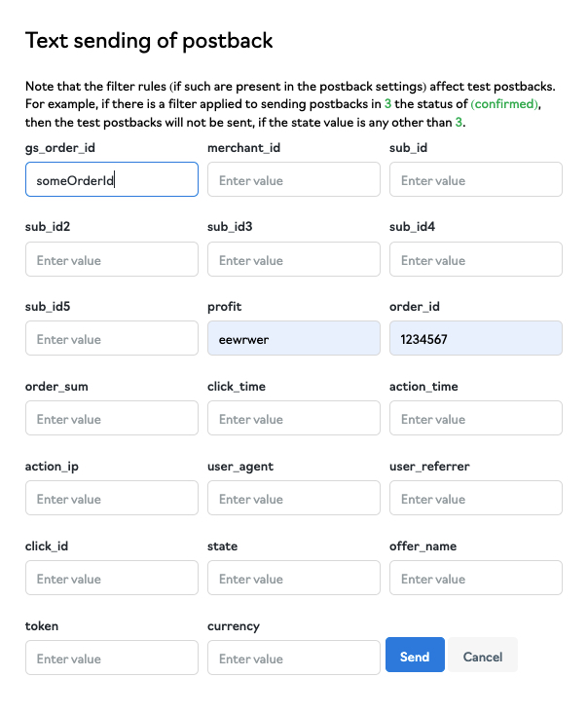The width and height of the screenshot is (588, 715).
Task: Focus the state input field
Action: click(294, 578)
